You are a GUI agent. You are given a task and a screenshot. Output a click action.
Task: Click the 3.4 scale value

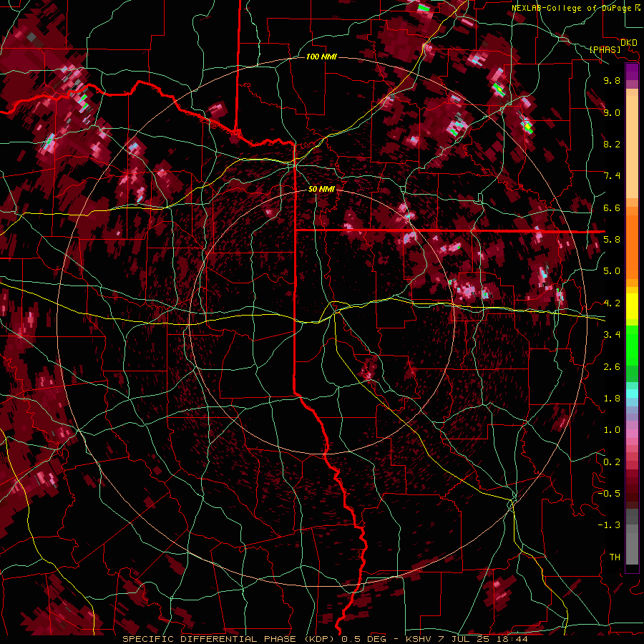tap(612, 335)
